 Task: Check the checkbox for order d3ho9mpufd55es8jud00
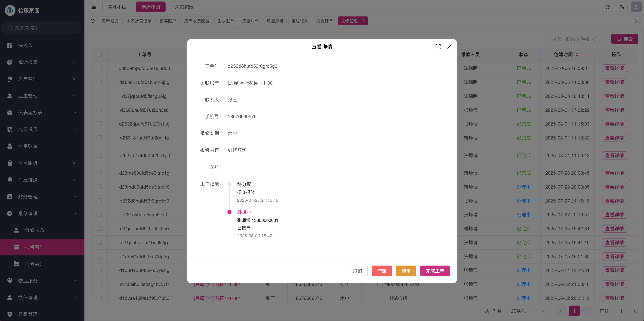pos(99,68)
